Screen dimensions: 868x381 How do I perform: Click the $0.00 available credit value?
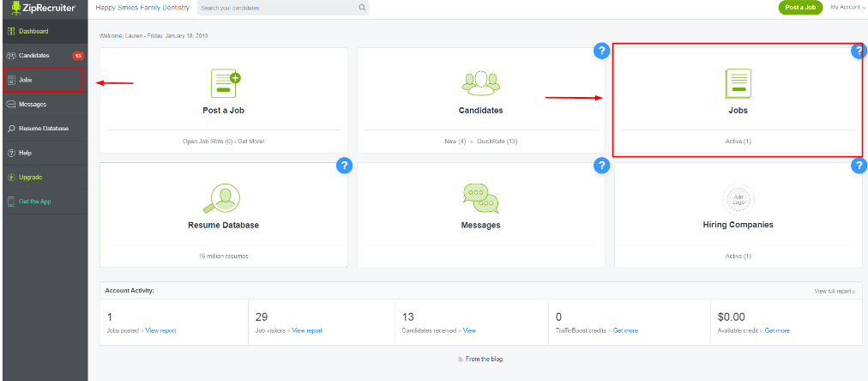[732, 317]
